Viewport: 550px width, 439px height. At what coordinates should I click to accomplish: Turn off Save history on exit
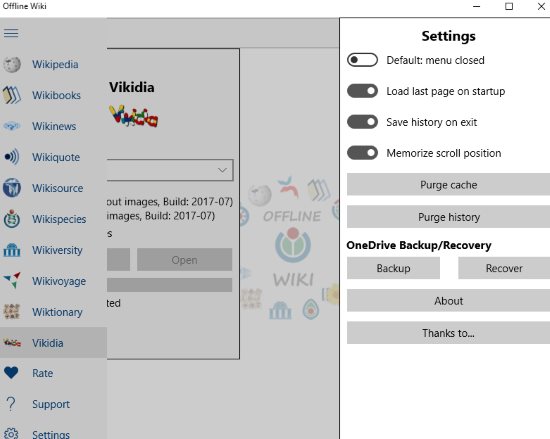(x=362, y=122)
